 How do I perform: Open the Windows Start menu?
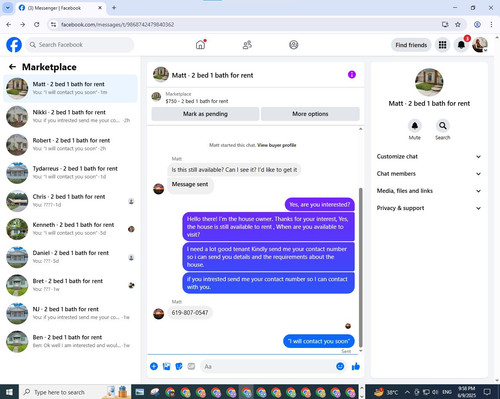(9, 392)
